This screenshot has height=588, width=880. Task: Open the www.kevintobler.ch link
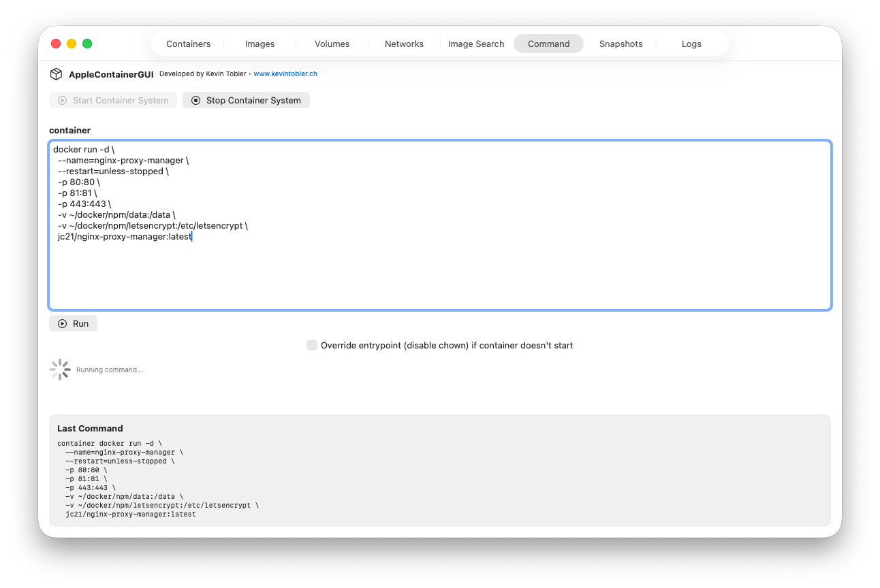pyautogui.click(x=285, y=73)
